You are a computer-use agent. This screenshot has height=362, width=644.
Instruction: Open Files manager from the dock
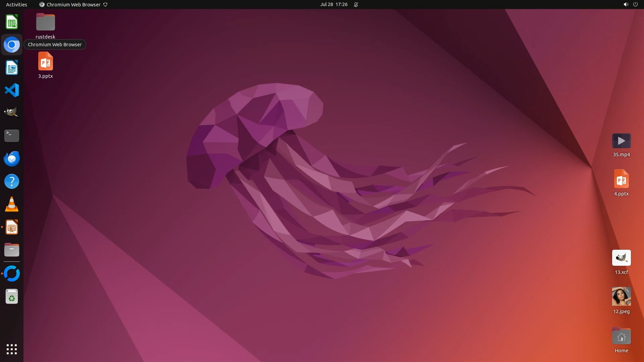point(12,250)
